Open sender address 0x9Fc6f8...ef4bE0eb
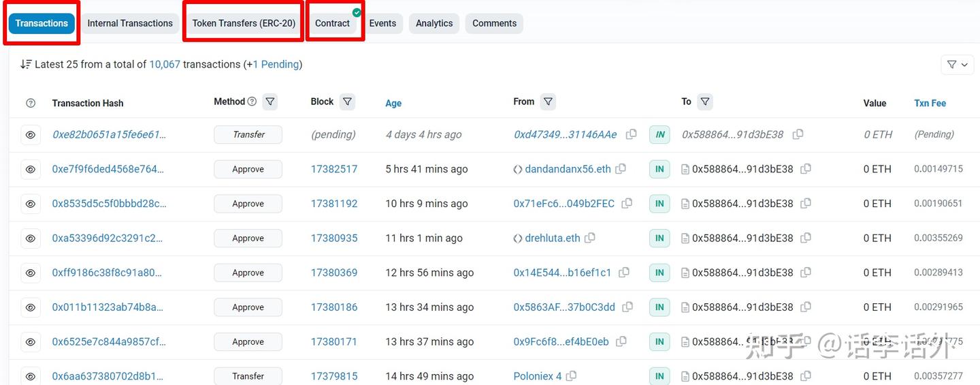 [561, 342]
